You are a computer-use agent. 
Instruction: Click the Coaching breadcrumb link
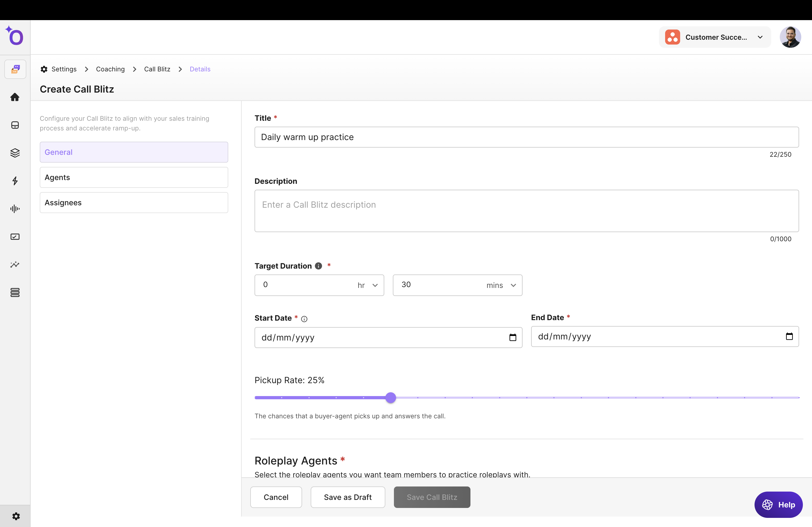110,69
